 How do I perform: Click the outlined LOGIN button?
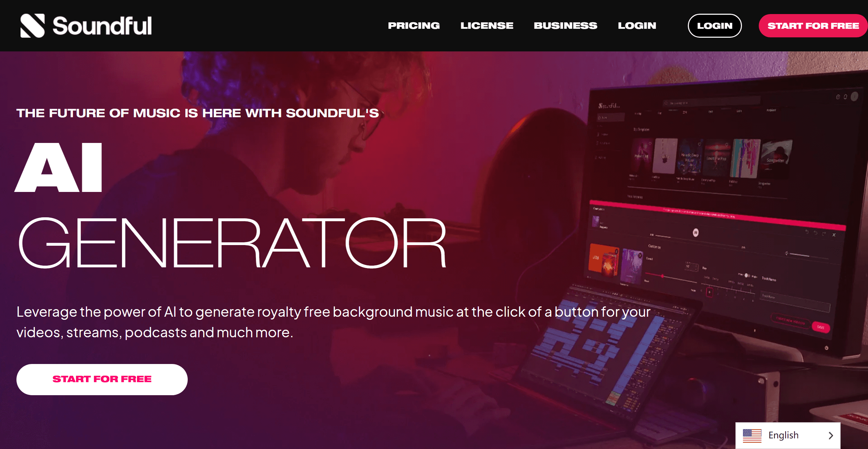tap(715, 26)
